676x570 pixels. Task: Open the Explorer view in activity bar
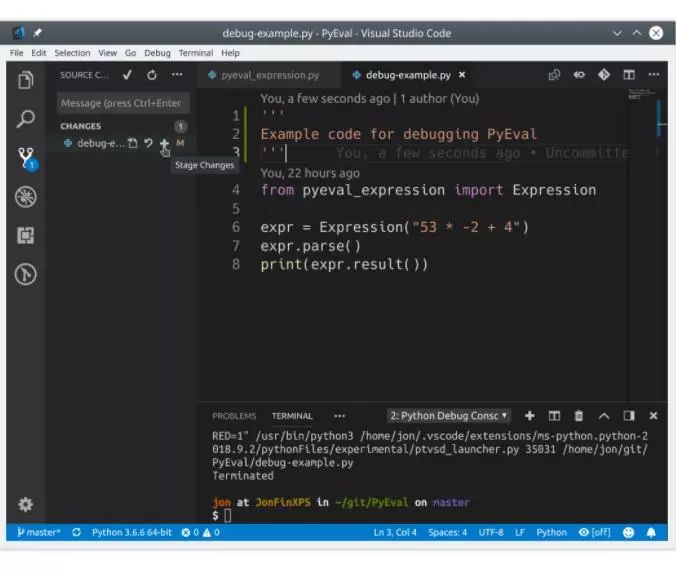coord(25,80)
